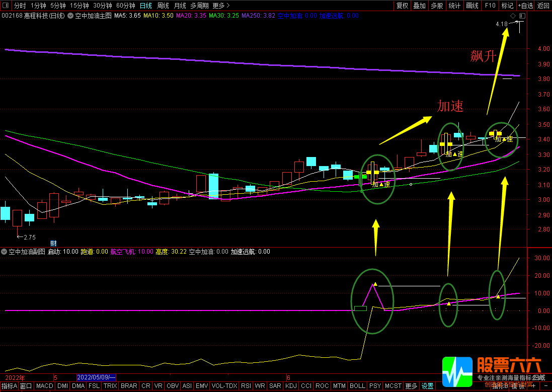Click the first 加▲速 signal marker on candlesticks

point(381,185)
